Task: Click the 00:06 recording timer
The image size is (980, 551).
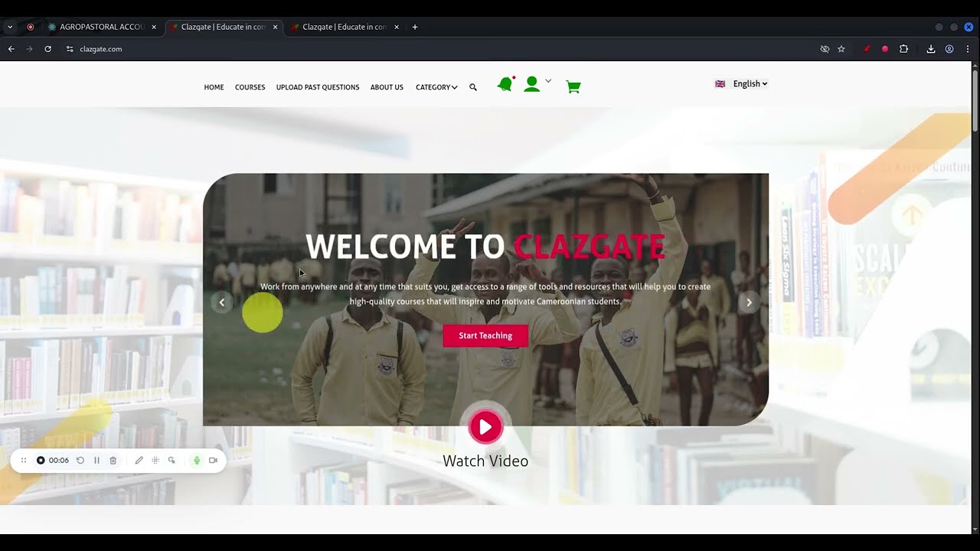Action: 59,460
